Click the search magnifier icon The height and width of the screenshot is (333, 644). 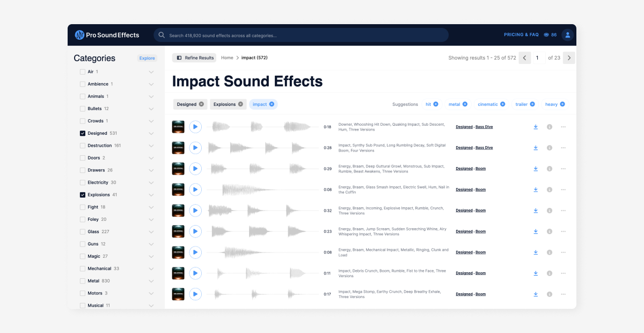[x=162, y=34]
